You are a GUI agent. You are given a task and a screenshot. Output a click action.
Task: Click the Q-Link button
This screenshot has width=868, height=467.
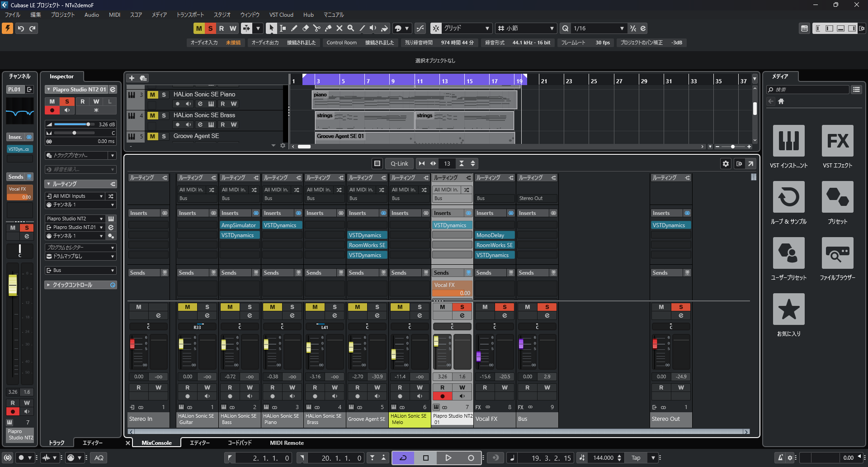399,164
